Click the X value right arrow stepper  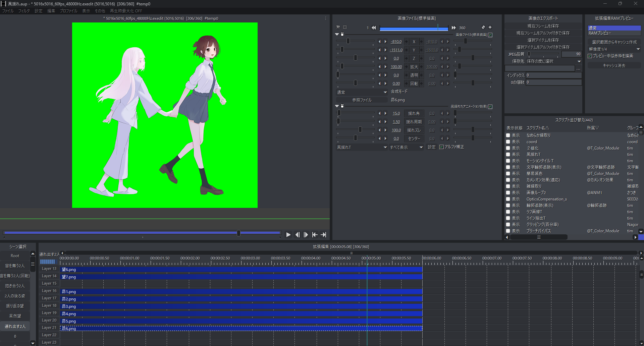point(385,42)
